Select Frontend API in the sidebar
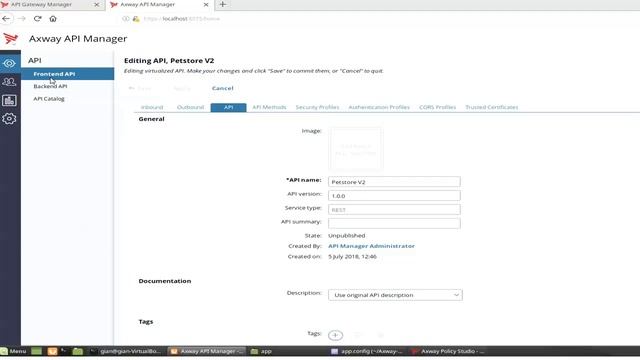The height and width of the screenshot is (360, 640). click(68, 74)
